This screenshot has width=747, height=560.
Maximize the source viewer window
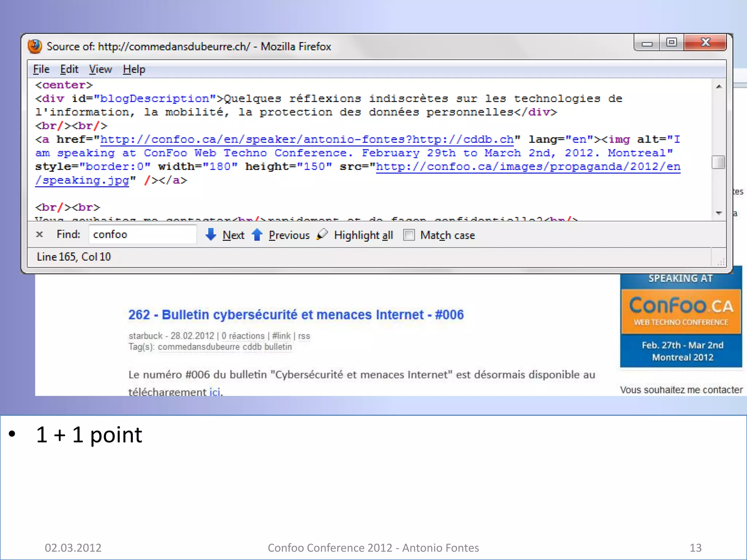[671, 43]
